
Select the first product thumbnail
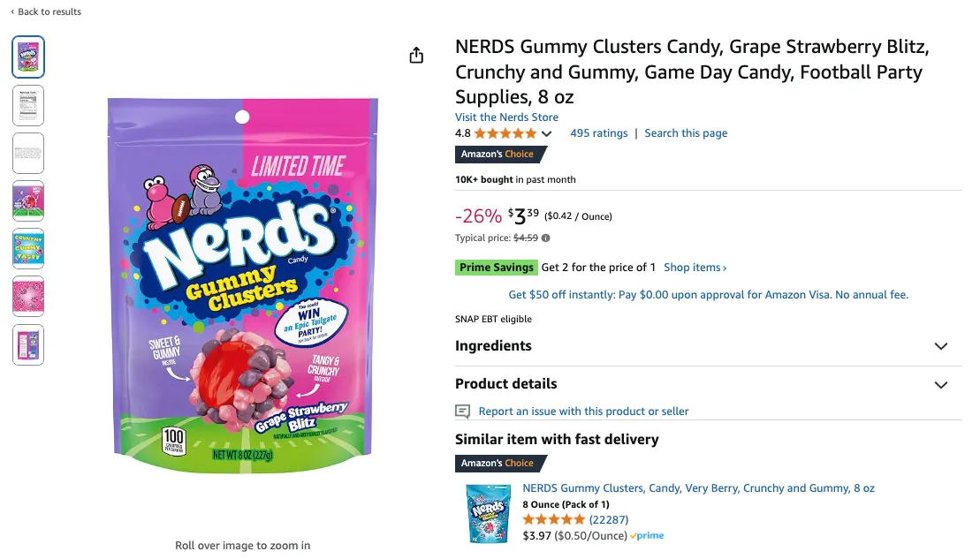(28, 57)
